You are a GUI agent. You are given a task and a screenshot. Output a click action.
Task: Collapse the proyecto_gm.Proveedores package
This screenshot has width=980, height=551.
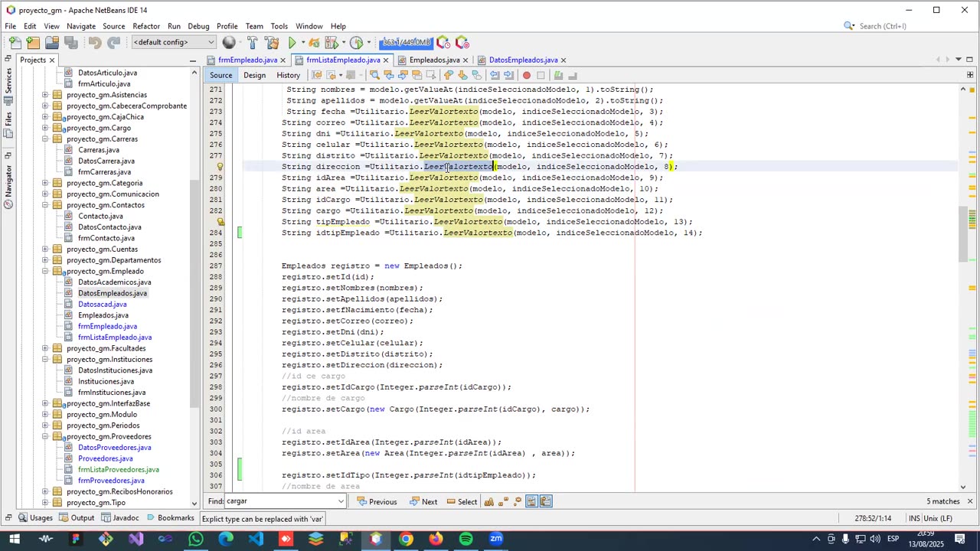coord(45,437)
